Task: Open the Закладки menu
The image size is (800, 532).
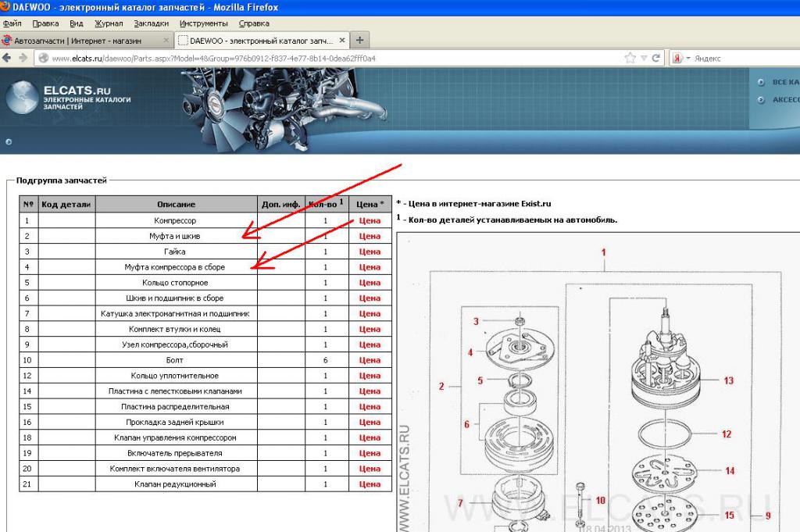Action: [151, 23]
